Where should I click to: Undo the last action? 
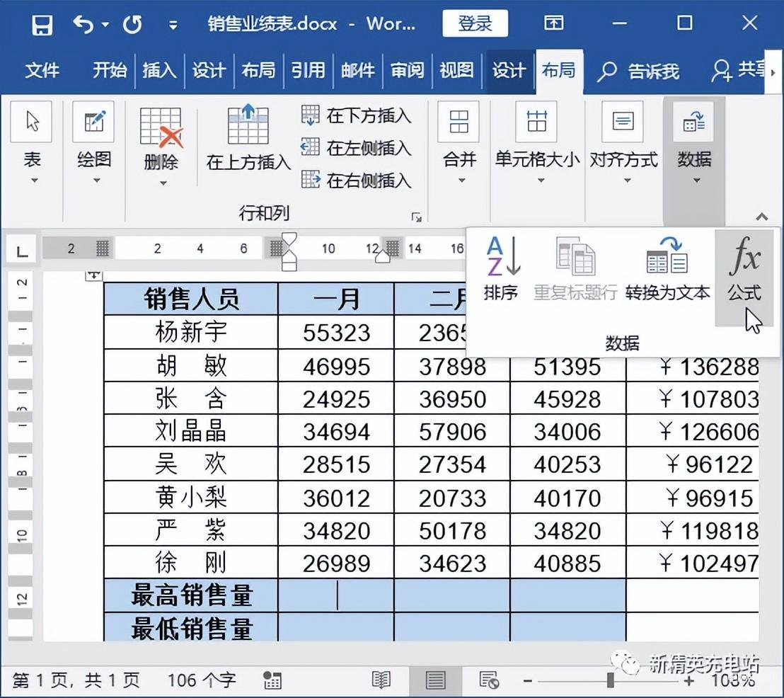coord(83,24)
